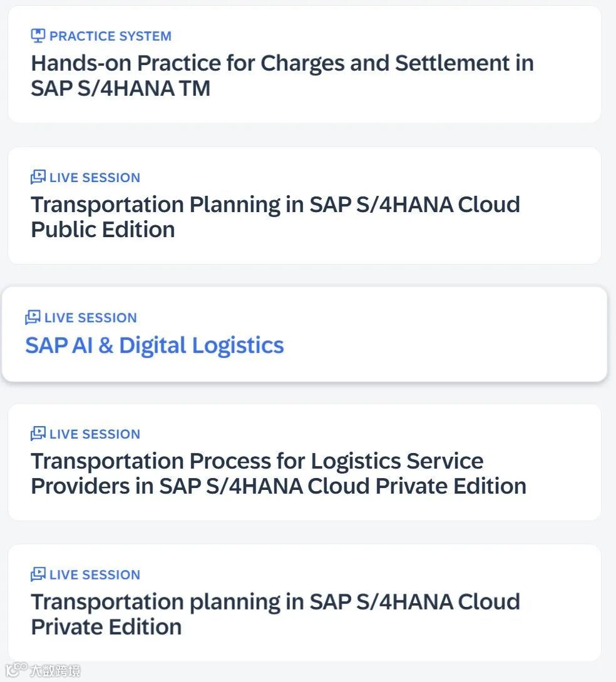Viewport: 616px width, 682px height.
Task: Click LIVE SESSION label above Transportation planning Private Edition
Action: coord(95,575)
